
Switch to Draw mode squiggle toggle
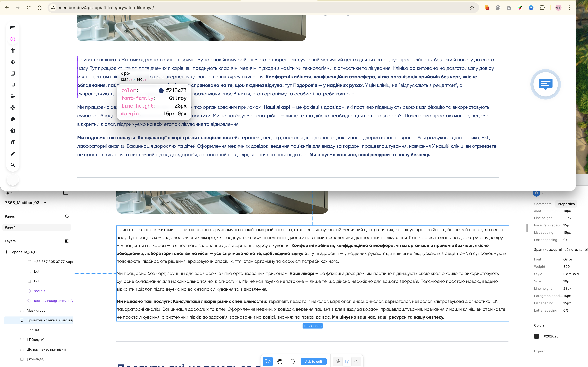(x=338, y=361)
